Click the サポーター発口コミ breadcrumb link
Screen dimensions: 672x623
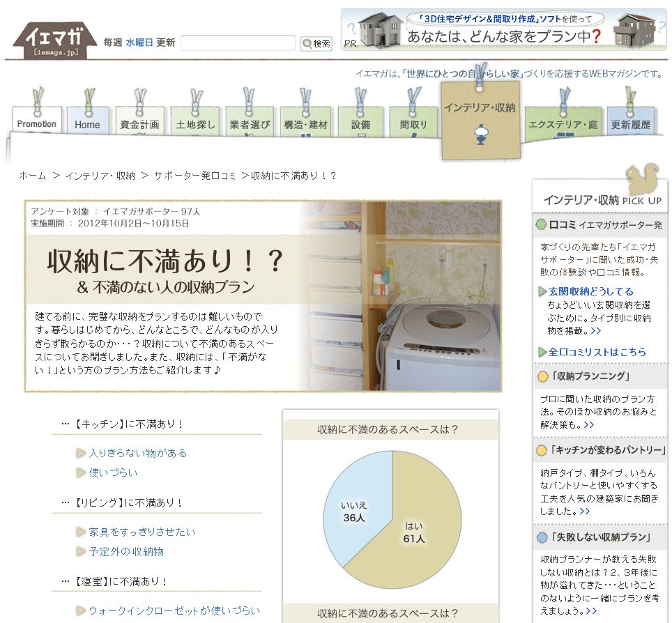pos(195,176)
